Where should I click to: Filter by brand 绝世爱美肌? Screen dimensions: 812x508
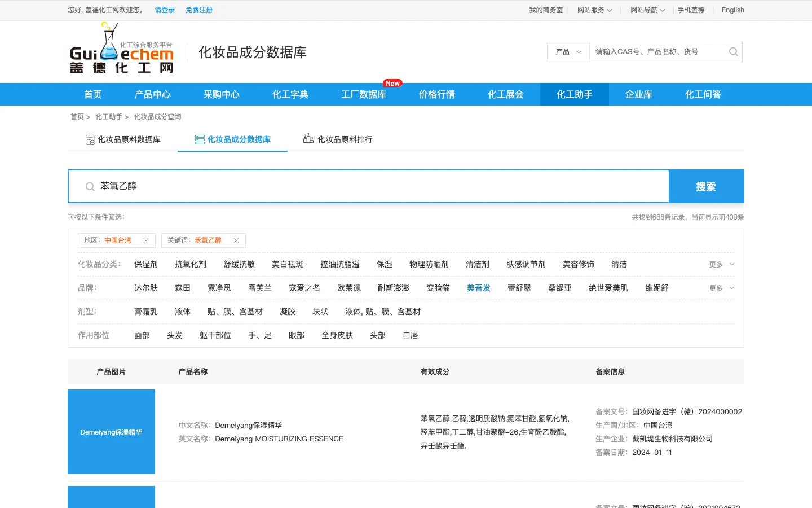(608, 288)
